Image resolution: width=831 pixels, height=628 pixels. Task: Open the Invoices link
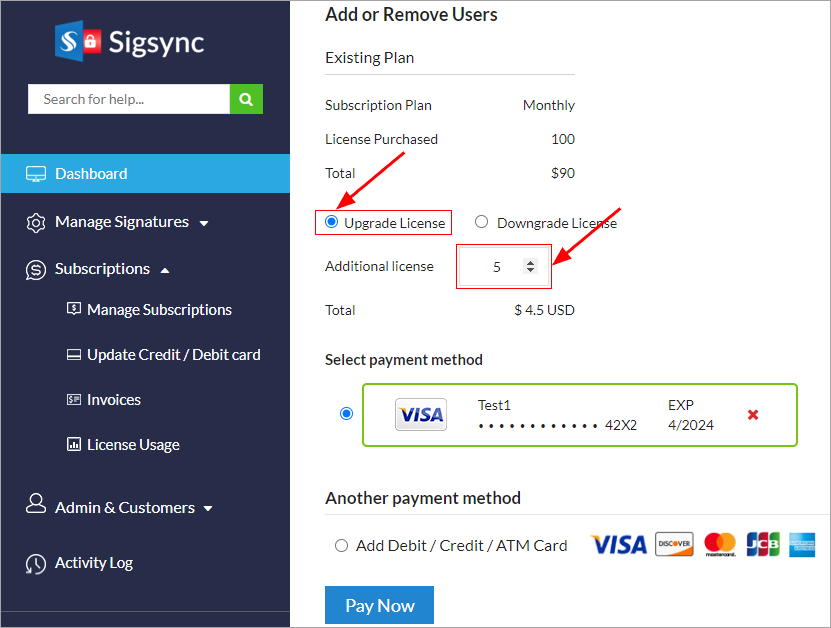113,400
